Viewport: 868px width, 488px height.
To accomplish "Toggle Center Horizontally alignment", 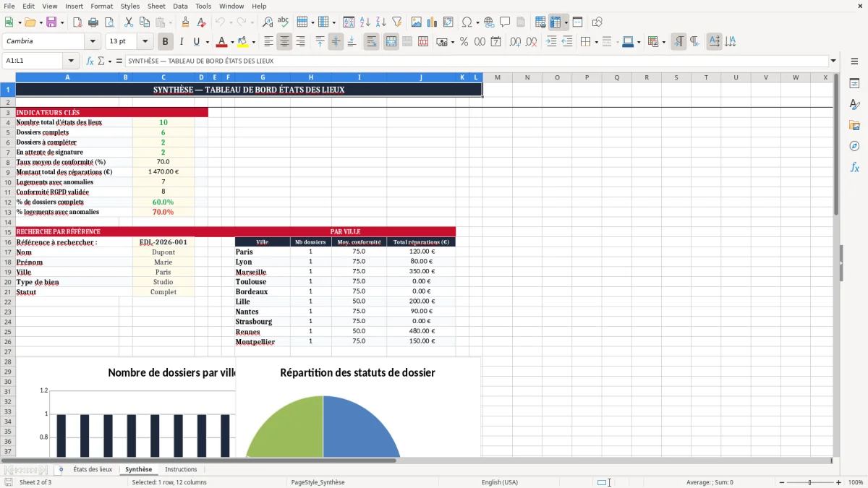I will pyautogui.click(x=284, y=42).
